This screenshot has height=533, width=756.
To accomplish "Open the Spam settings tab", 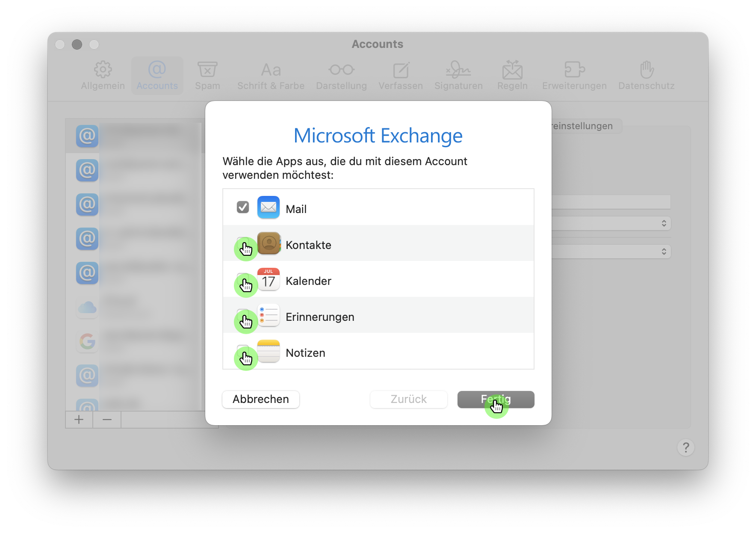I will point(207,76).
